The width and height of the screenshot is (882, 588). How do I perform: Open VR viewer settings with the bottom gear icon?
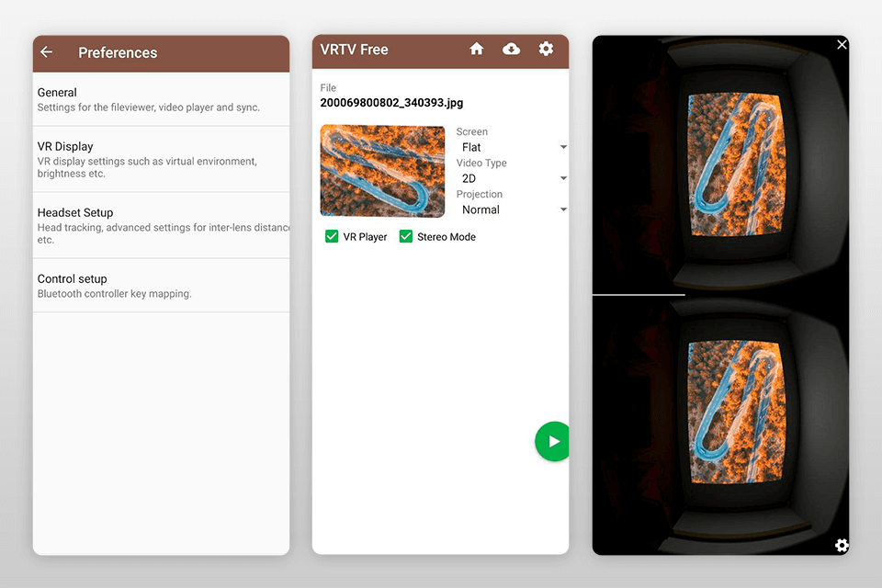pos(842,545)
